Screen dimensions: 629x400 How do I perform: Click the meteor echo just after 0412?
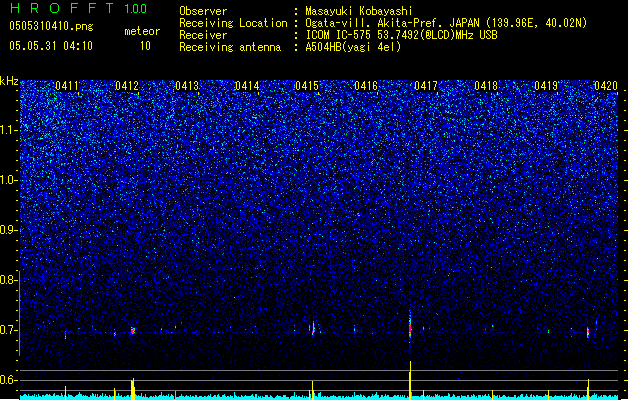pyautogui.click(x=133, y=331)
